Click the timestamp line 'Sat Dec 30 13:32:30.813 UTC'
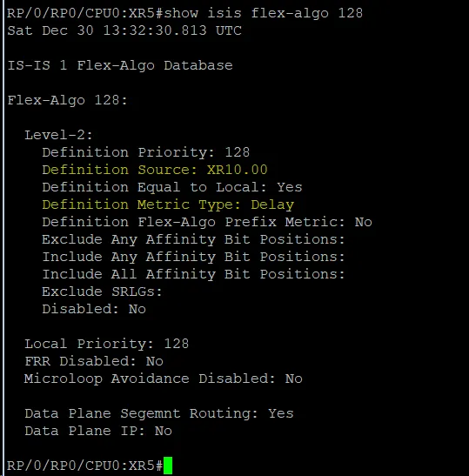Image resolution: width=469 pixels, height=476 pixels. pyautogui.click(x=124, y=30)
